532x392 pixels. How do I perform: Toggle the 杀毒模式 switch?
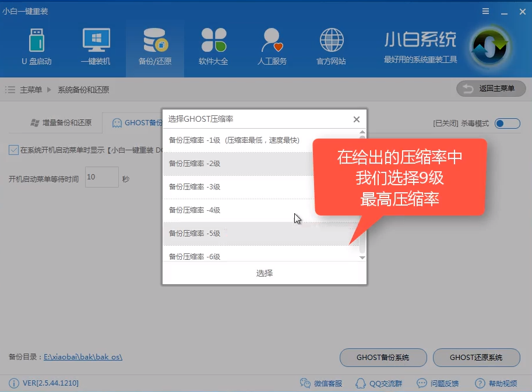pyautogui.click(x=506, y=123)
